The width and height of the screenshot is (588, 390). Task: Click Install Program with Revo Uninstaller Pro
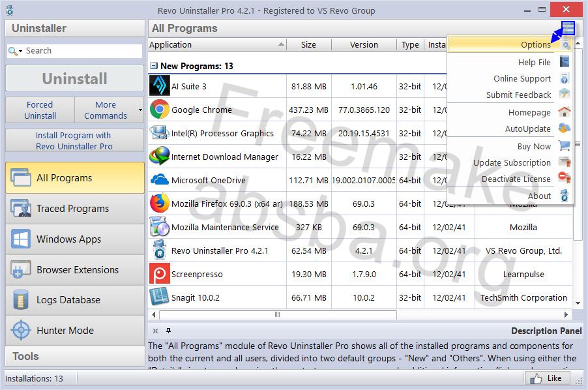pyautogui.click(x=74, y=141)
